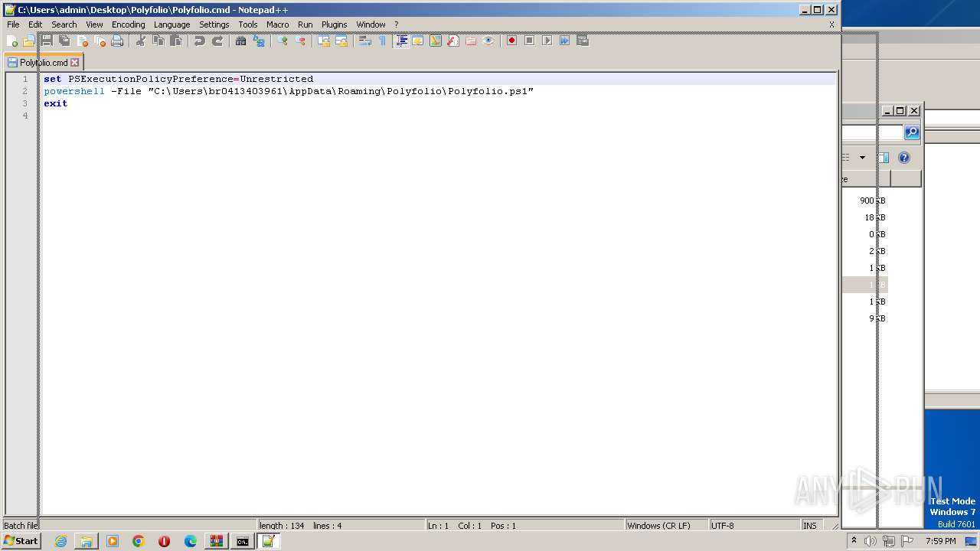980x551 pixels.
Task: Click line 2 powershell command text
Action: [x=289, y=91]
